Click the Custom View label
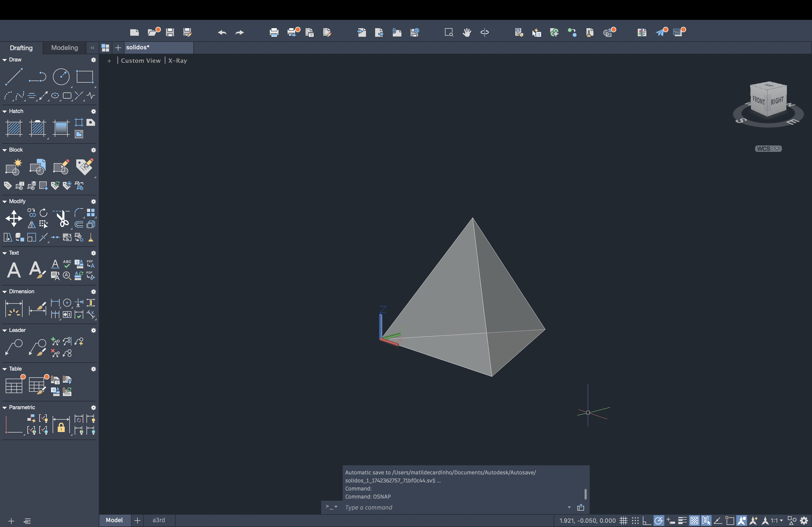Viewport: 812px width, 527px height. (x=140, y=61)
